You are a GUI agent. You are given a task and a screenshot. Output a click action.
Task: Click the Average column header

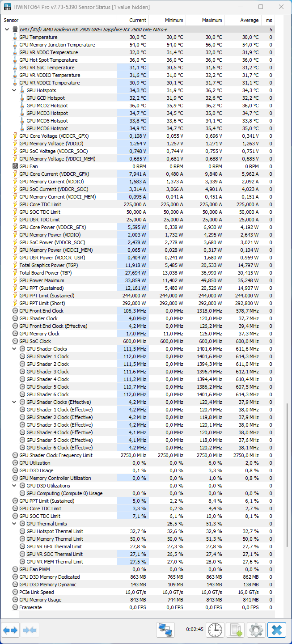pos(243,20)
